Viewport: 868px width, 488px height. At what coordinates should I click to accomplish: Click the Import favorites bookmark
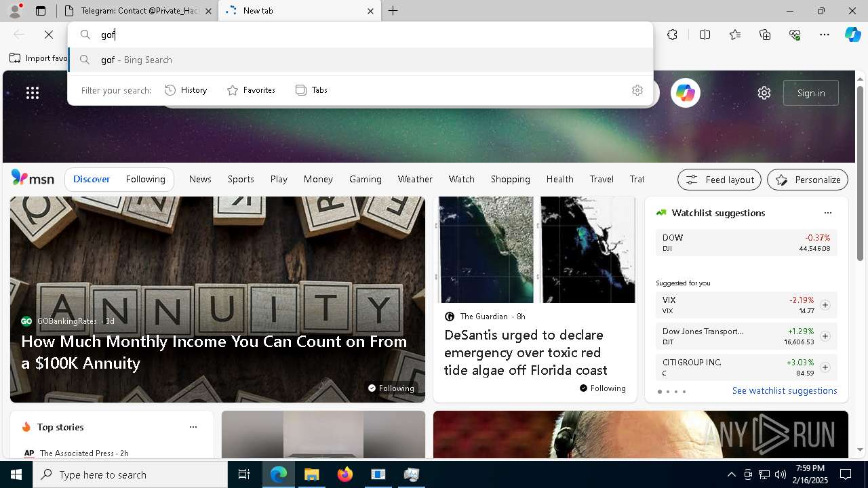tap(39, 58)
